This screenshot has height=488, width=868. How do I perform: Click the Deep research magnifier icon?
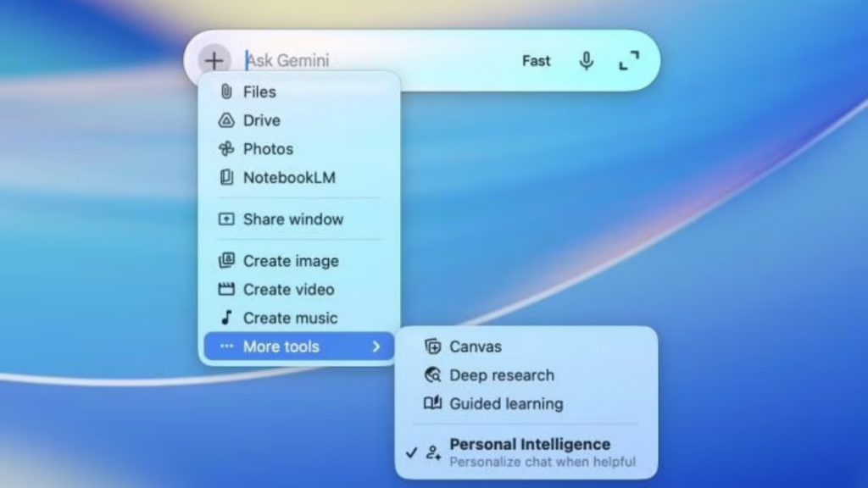tap(432, 374)
